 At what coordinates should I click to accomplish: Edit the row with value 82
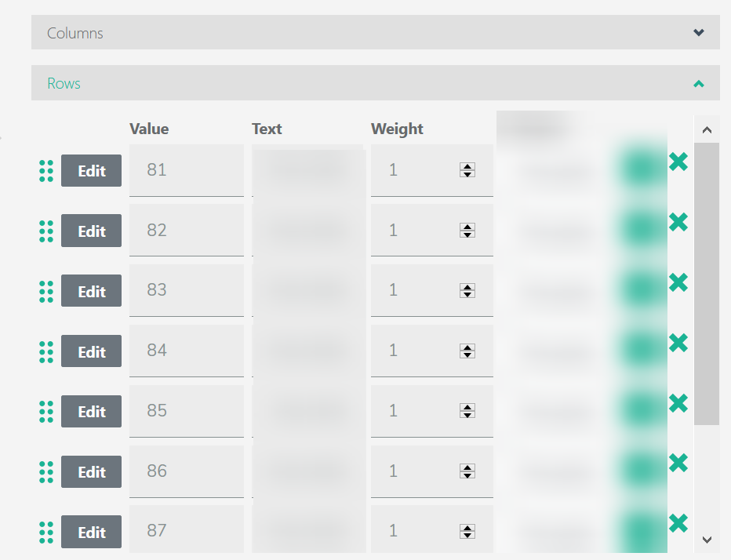[91, 231]
